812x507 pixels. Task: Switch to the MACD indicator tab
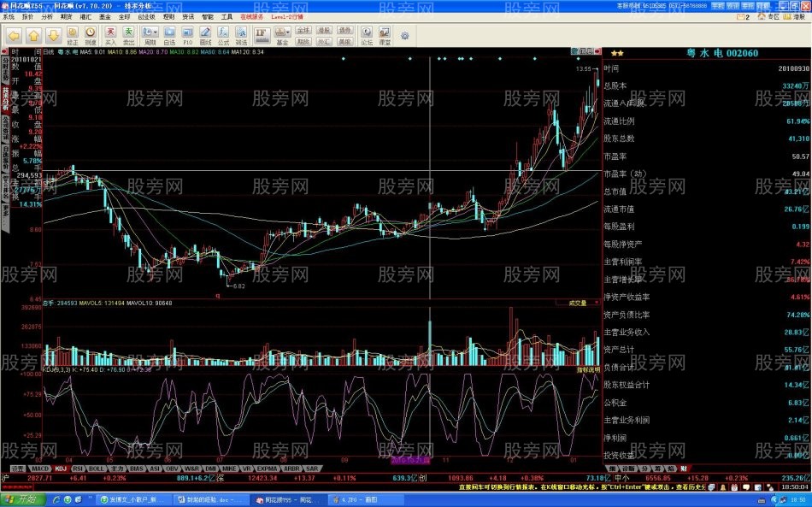[x=40, y=469]
